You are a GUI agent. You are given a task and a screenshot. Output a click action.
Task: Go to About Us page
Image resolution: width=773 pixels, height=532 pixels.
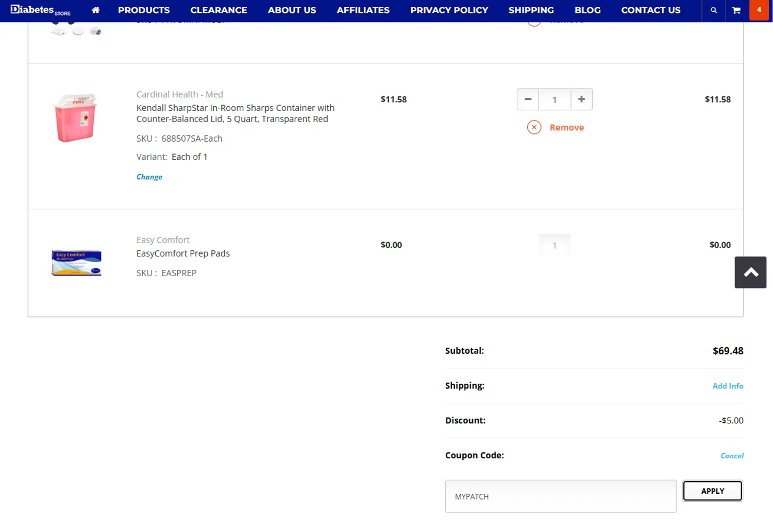click(292, 10)
